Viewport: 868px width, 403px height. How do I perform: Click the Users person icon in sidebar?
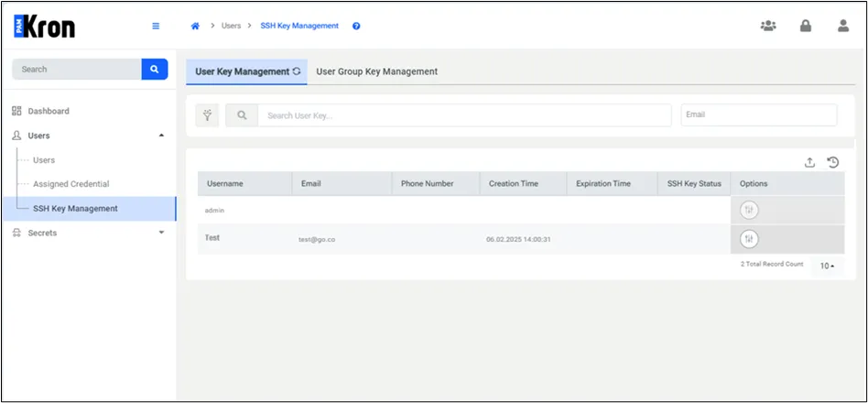point(16,136)
